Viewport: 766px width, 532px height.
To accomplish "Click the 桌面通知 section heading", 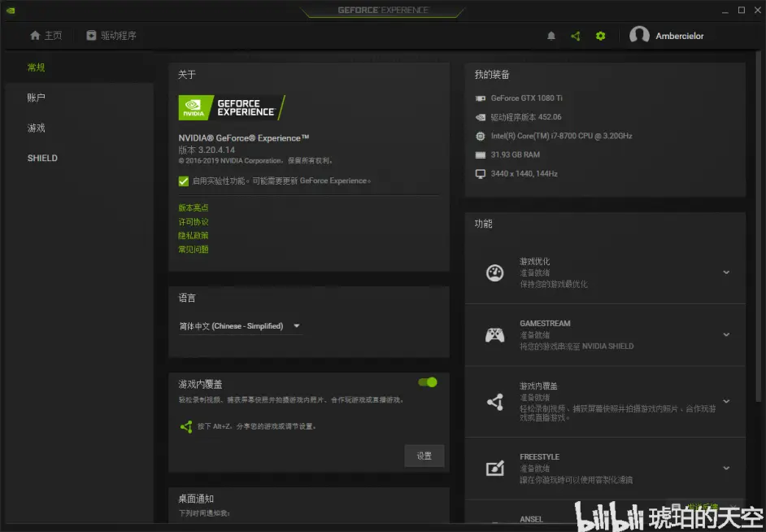I will pyautogui.click(x=196, y=499).
